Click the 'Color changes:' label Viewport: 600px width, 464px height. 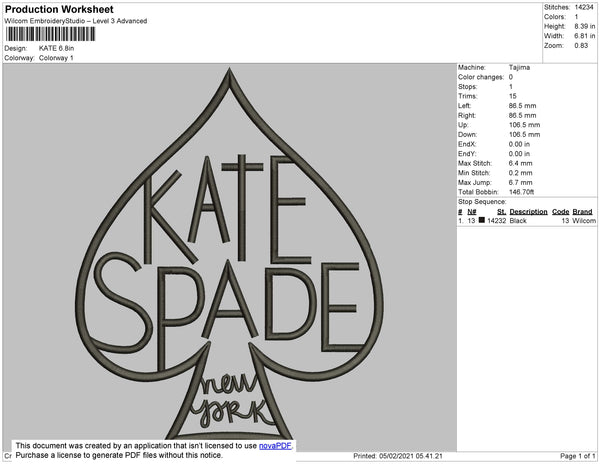pos(481,77)
